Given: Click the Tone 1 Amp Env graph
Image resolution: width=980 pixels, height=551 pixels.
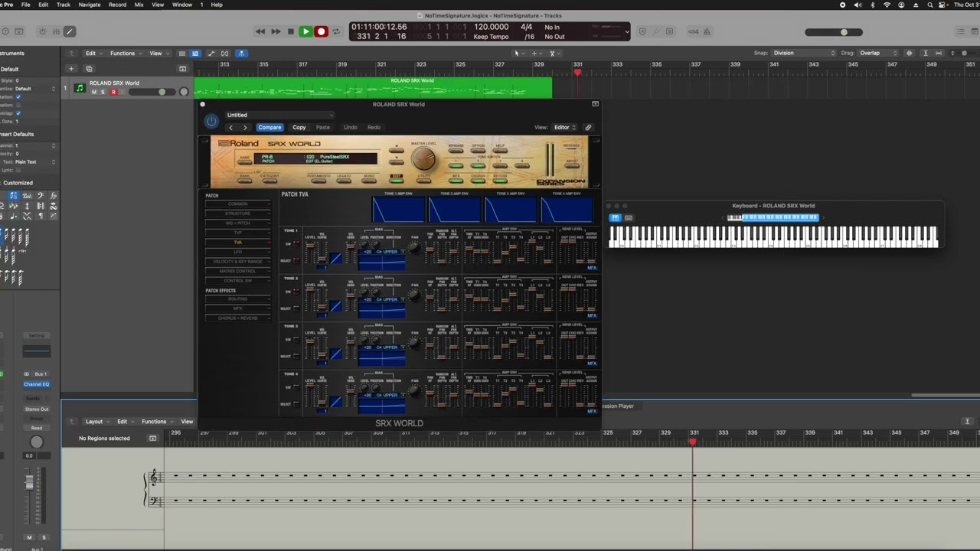Looking at the screenshot, I should (398, 210).
